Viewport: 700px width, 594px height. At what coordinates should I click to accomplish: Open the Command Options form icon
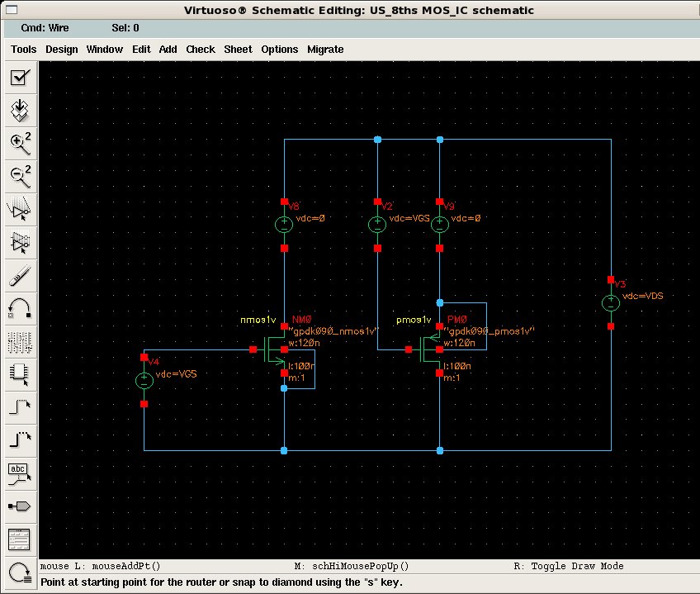[20, 540]
